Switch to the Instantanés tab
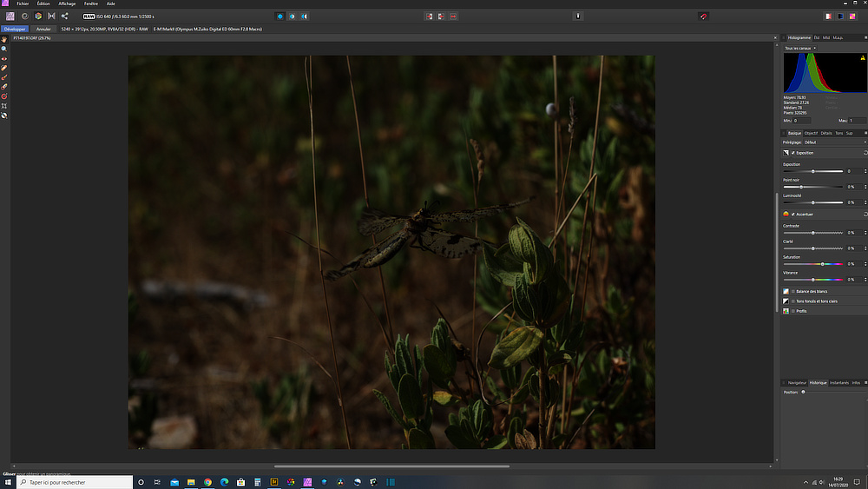The image size is (868, 489). pyautogui.click(x=839, y=383)
